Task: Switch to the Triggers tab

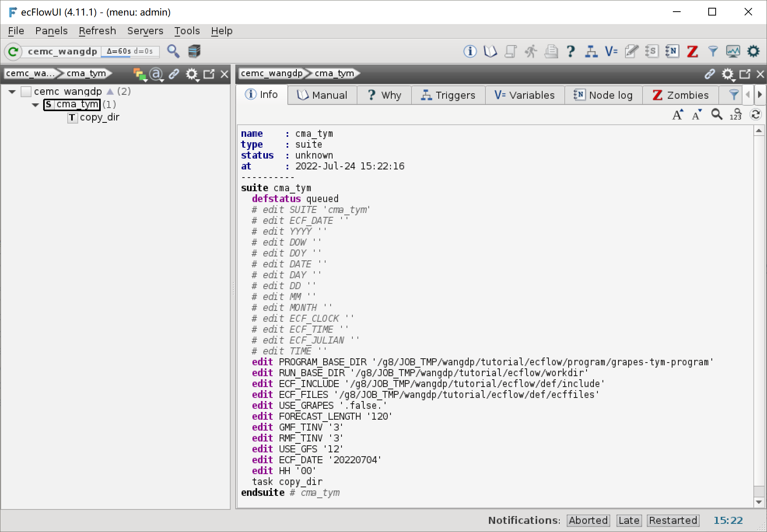Action: [x=448, y=95]
